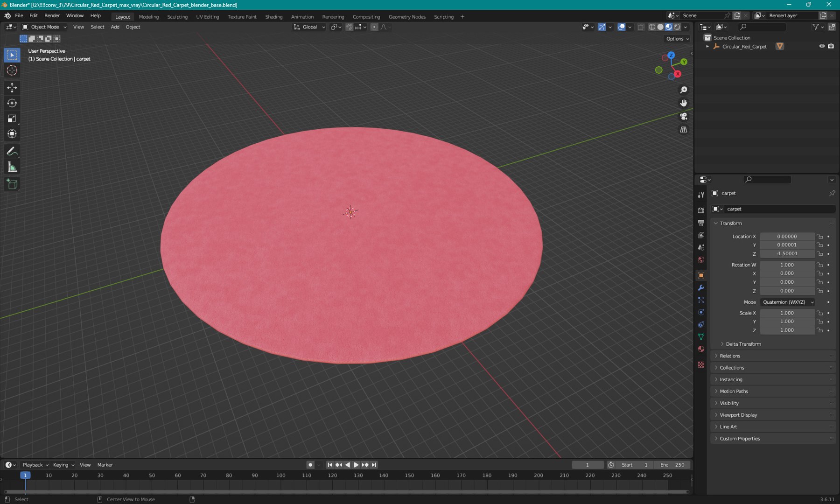Open the Render menu
This screenshot has height=504, width=840.
point(52,15)
